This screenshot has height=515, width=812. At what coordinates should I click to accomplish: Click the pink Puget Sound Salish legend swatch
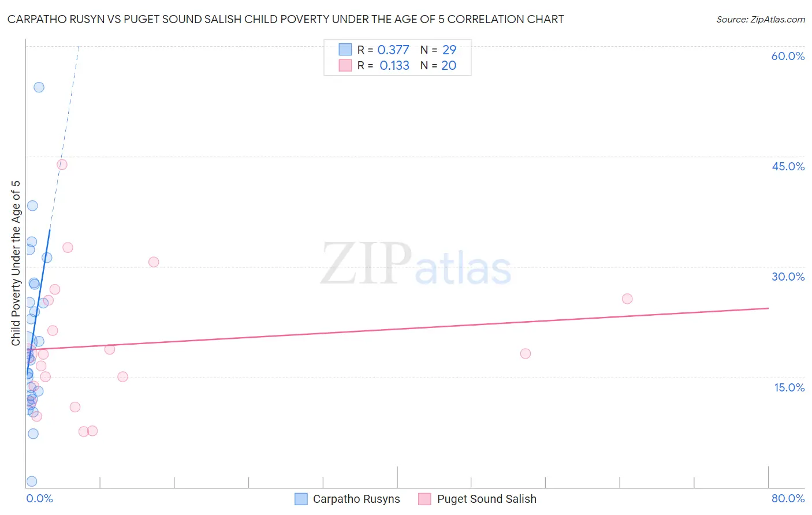tap(425, 499)
